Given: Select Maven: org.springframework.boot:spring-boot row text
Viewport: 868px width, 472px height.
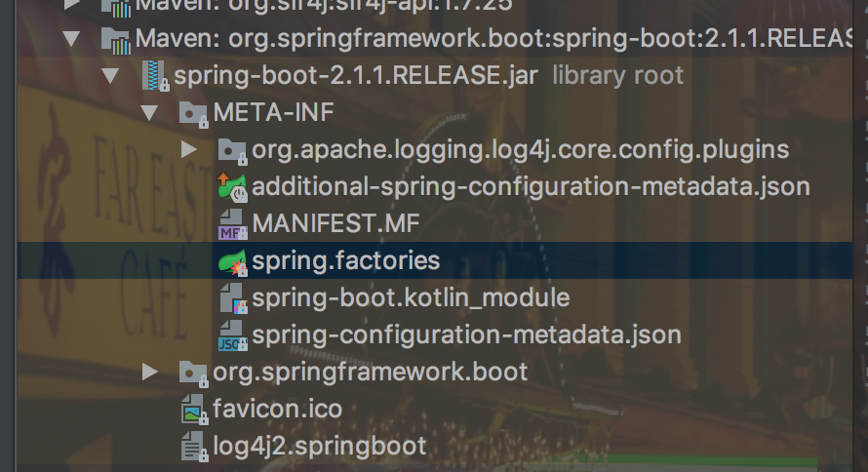Looking at the screenshot, I should (493, 39).
